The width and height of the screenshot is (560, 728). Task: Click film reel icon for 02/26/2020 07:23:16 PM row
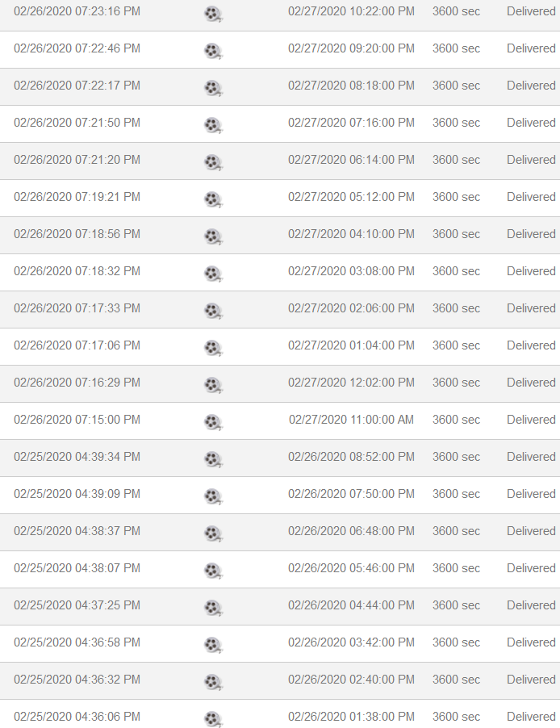point(212,13)
